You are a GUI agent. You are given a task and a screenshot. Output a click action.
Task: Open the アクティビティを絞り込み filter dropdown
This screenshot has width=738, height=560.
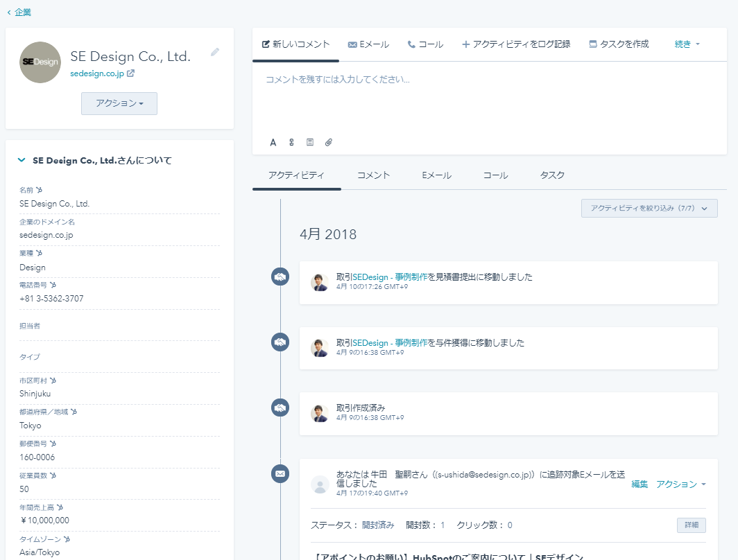[x=649, y=209]
